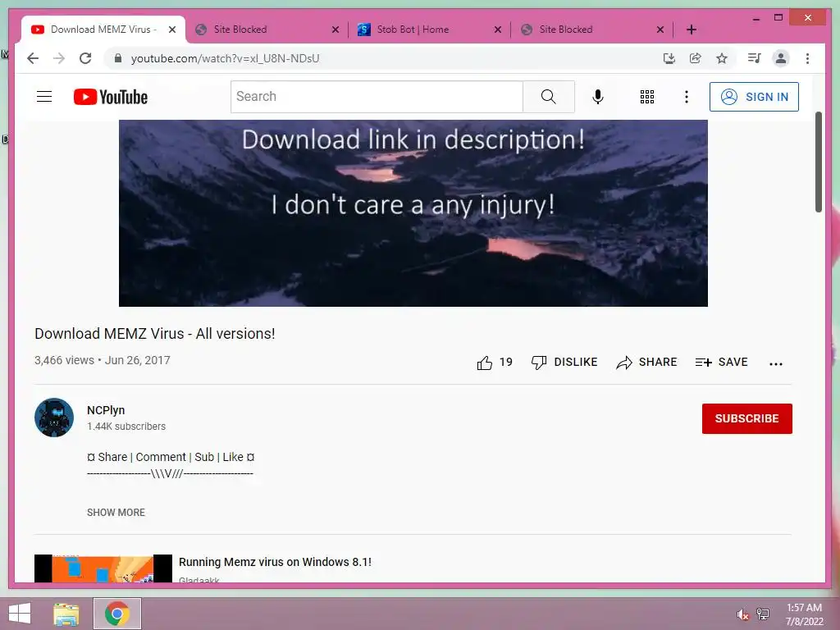The image size is (840, 630).
Task: Open more actions ellipsis beside SAVE
Action: (776, 363)
